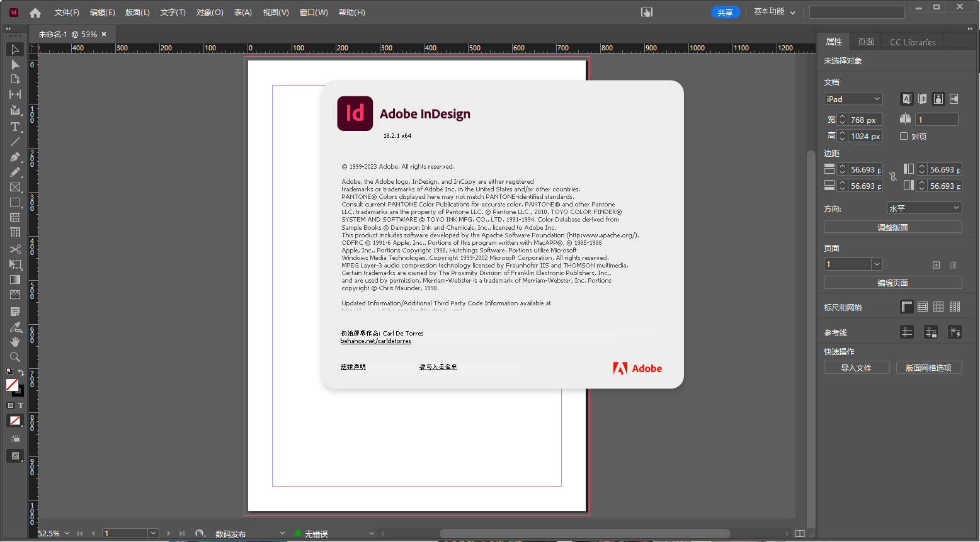Select portrait page orientation
This screenshot has height=542, width=980.
(x=938, y=99)
